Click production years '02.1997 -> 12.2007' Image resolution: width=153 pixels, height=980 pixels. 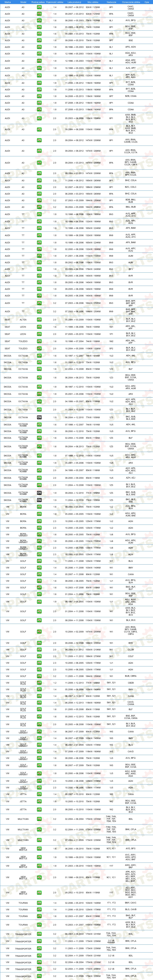[x=74, y=356]
